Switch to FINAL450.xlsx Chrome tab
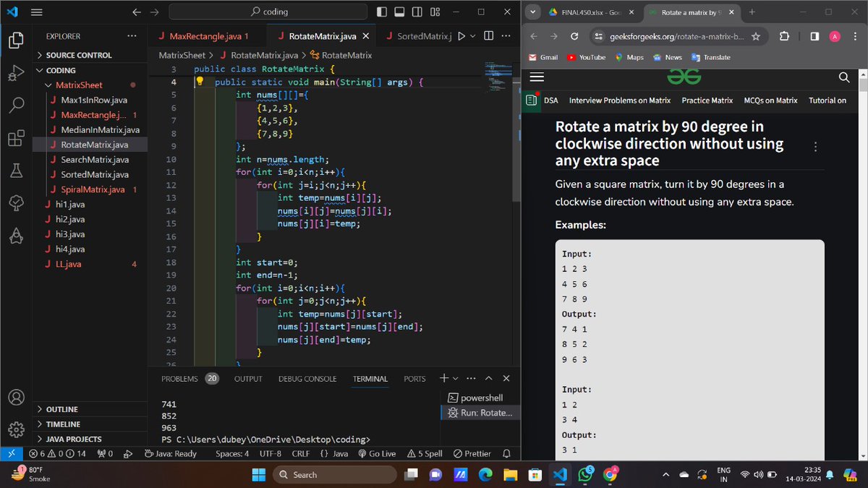The height and width of the screenshot is (488, 868). click(x=592, y=12)
